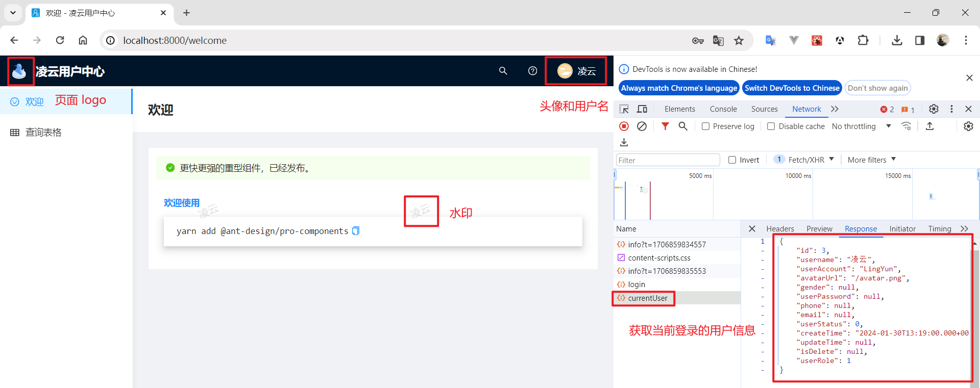This screenshot has width=980, height=388.
Task: Click the network Filter text field
Action: coord(667,160)
